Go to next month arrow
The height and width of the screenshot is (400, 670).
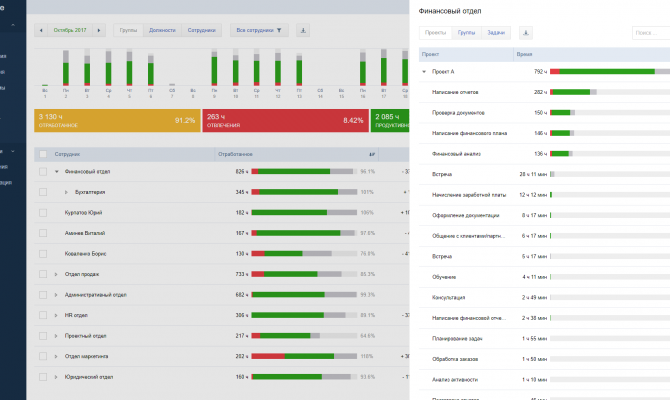[99, 30]
